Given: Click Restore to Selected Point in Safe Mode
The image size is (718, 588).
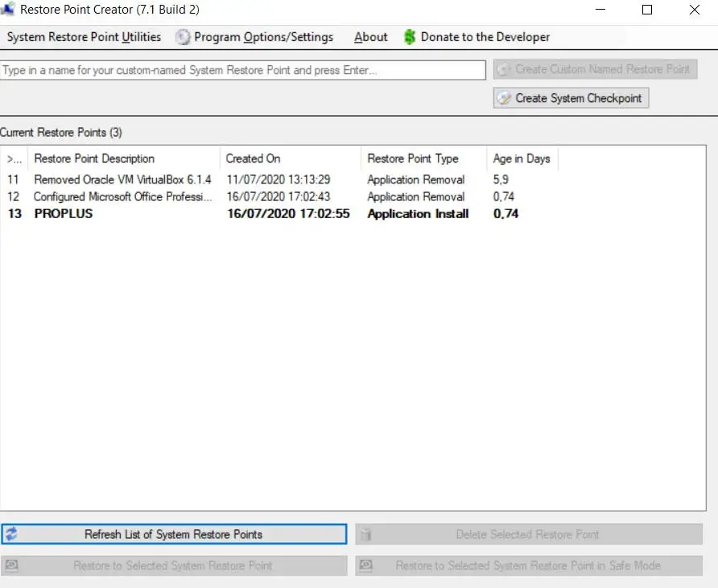Looking at the screenshot, I should (529, 565).
